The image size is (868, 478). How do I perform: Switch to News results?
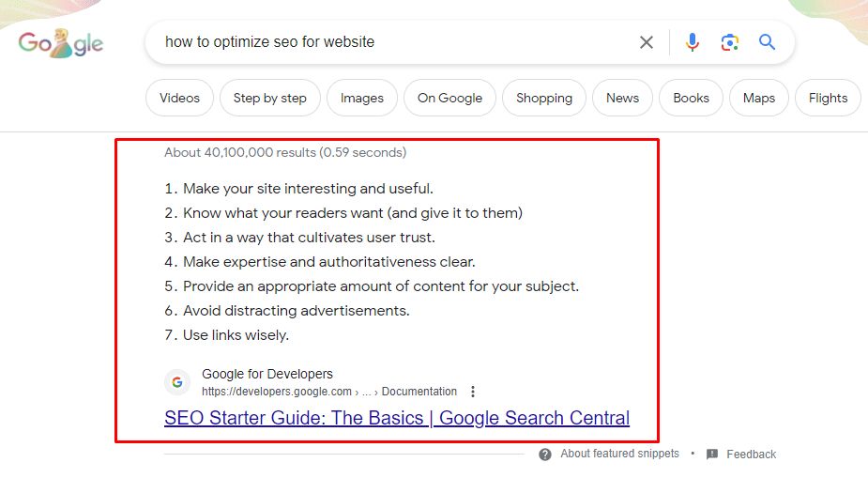pos(622,98)
